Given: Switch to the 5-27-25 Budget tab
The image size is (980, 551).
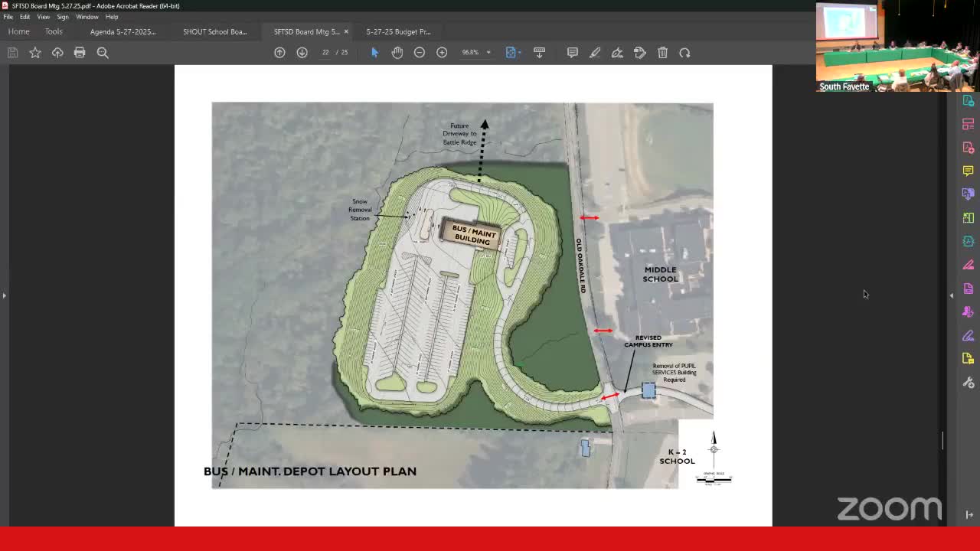Looking at the screenshot, I should [x=398, y=31].
